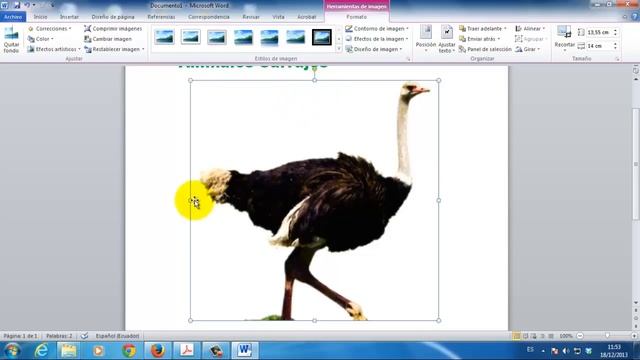The width and height of the screenshot is (640, 360).
Task: Open Efectos de la imagen dropdown
Action: 377,39
